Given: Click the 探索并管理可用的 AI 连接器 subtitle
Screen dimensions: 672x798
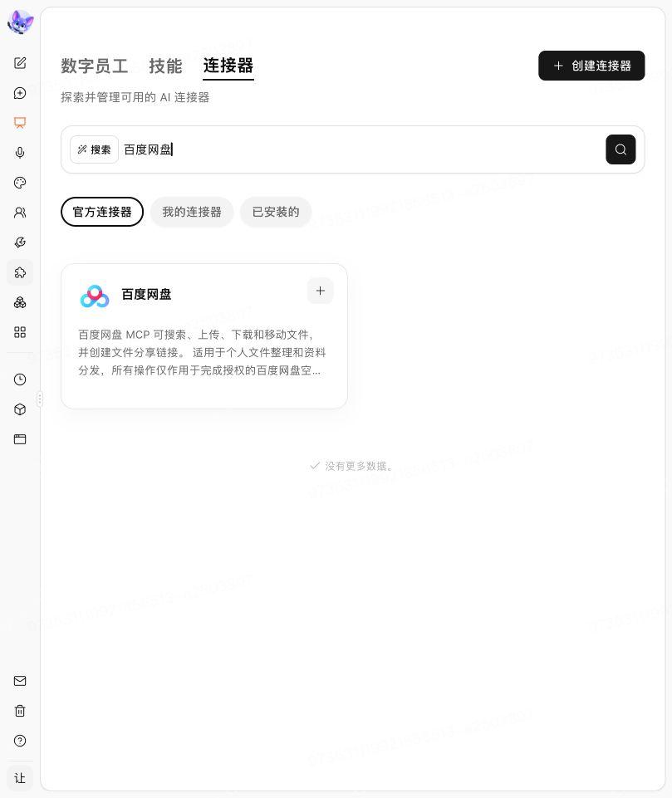Looking at the screenshot, I should tap(135, 97).
